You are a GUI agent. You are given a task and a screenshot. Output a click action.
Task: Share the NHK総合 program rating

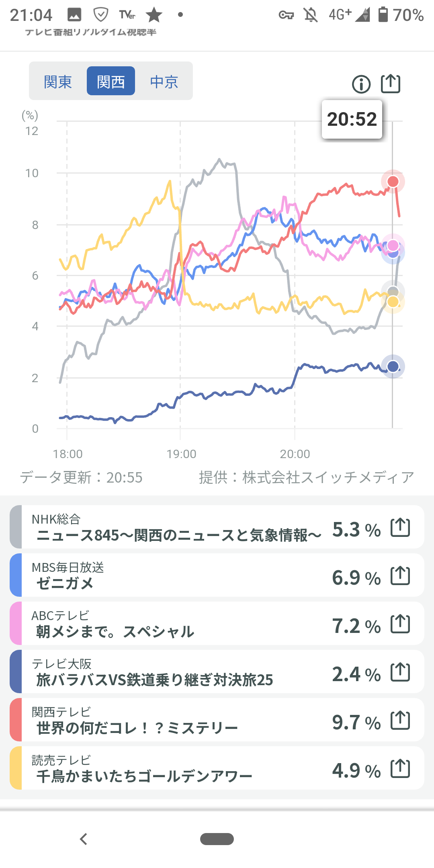[400, 527]
